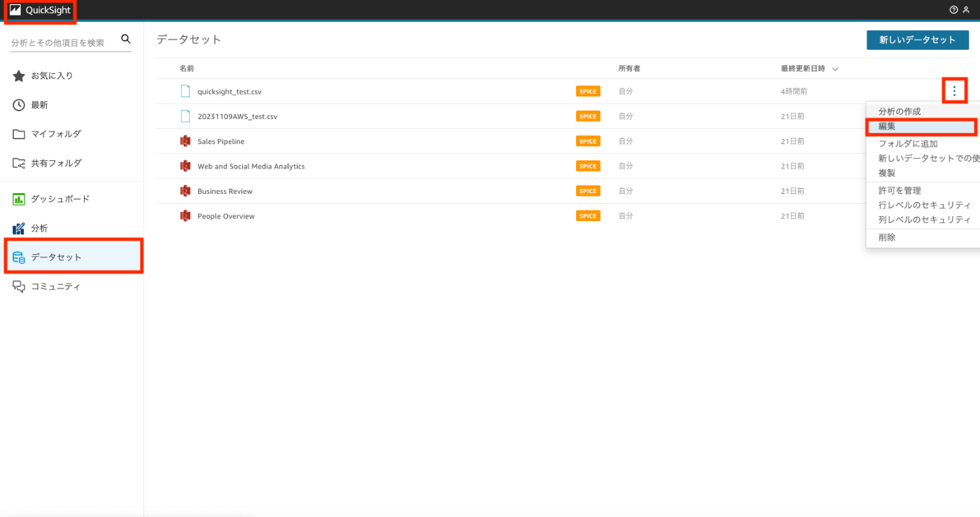Click the SPICE badge on quicksight_test.csv
This screenshot has width=980, height=517.
(588, 91)
